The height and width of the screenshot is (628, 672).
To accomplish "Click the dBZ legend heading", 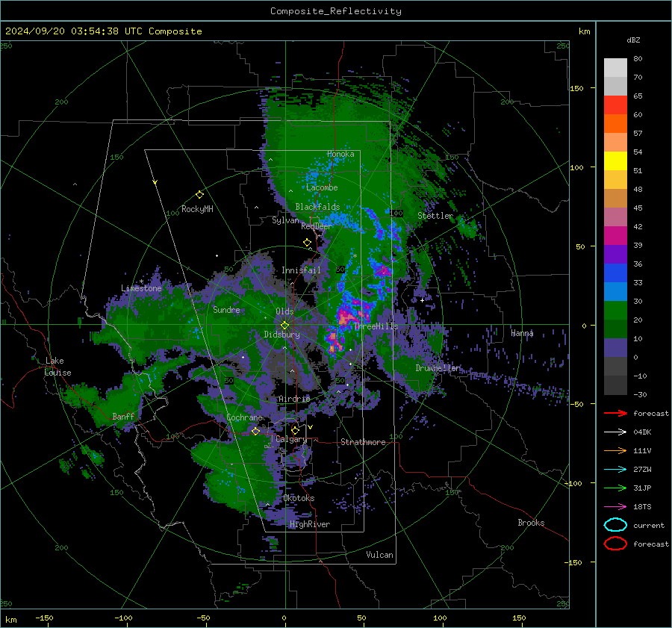I will click(x=633, y=40).
